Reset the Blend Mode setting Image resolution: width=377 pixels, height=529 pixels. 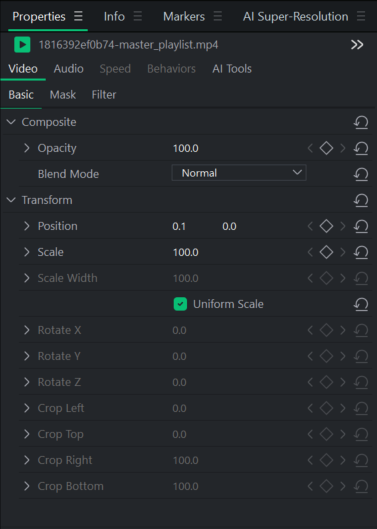[361, 174]
